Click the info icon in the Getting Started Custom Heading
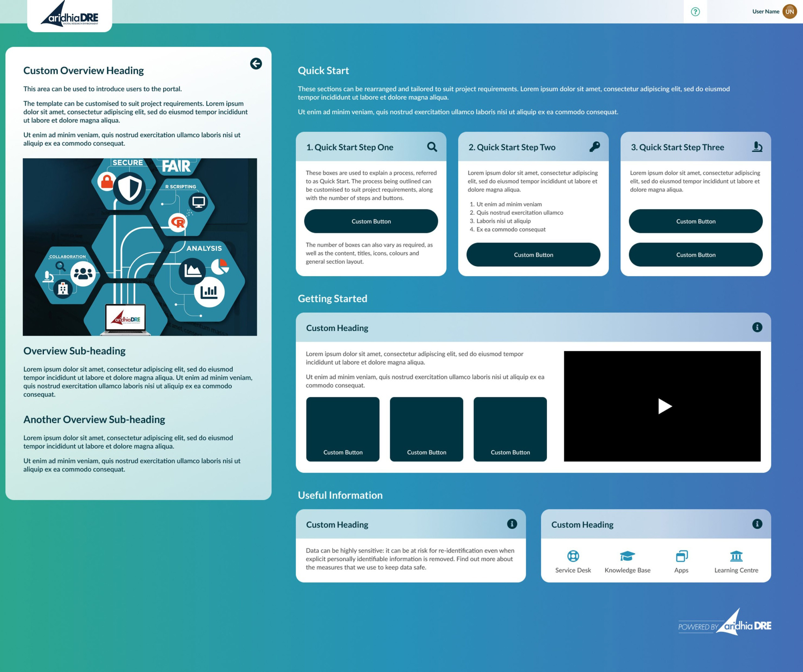This screenshot has height=672, width=803. click(x=757, y=328)
